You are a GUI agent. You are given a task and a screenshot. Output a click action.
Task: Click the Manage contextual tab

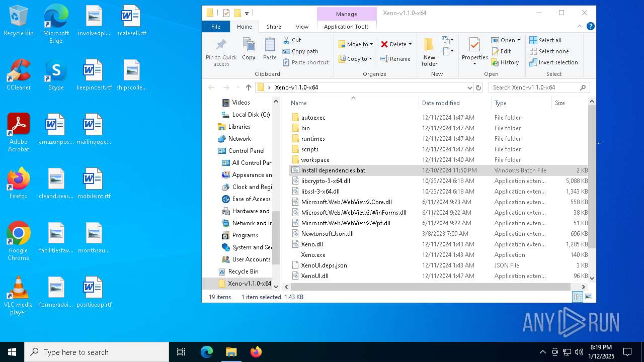coord(347,14)
